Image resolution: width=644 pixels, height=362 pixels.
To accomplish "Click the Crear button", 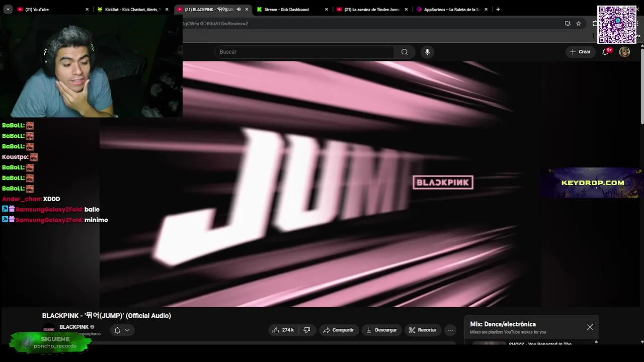I will [x=580, y=52].
